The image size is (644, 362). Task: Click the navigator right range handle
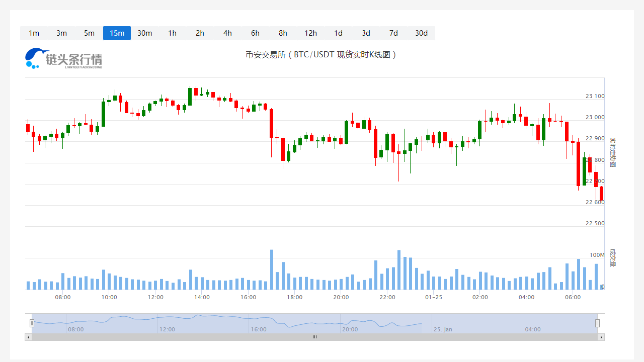(x=598, y=323)
